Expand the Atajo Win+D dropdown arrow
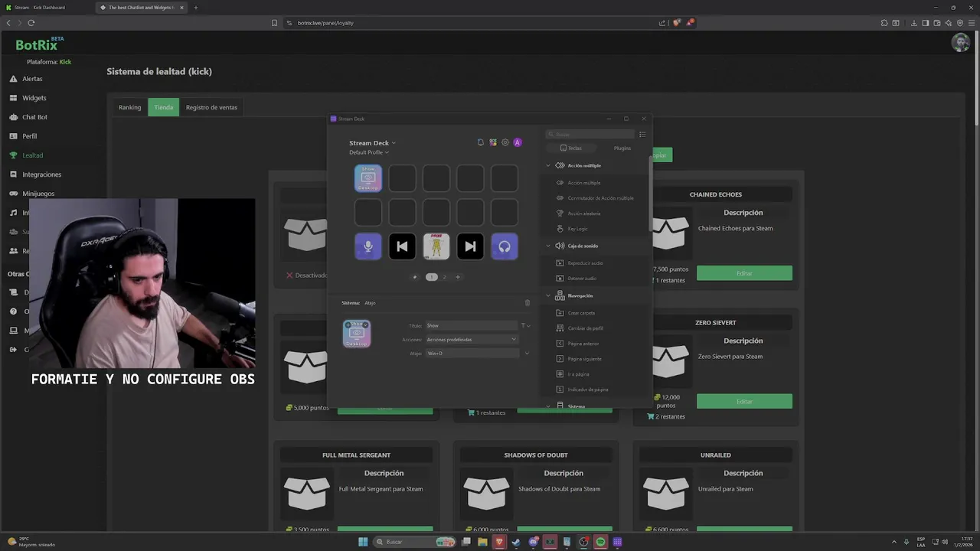This screenshot has height=551, width=980. (x=527, y=354)
